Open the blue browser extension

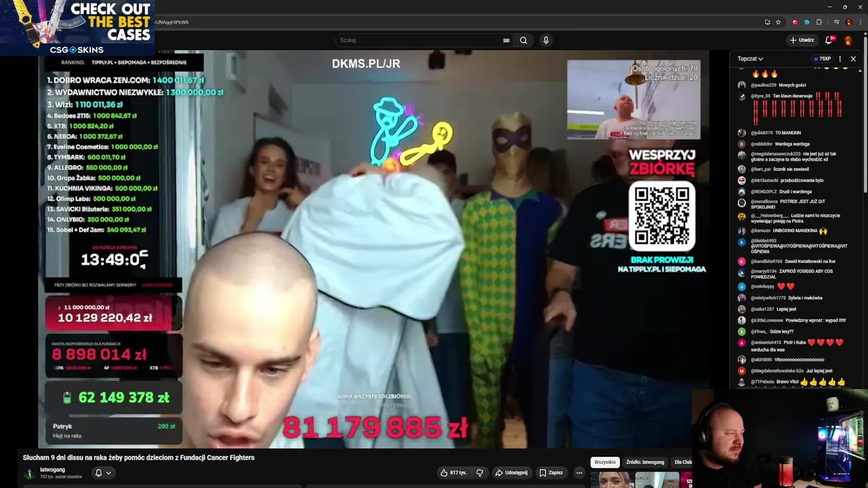(x=807, y=22)
